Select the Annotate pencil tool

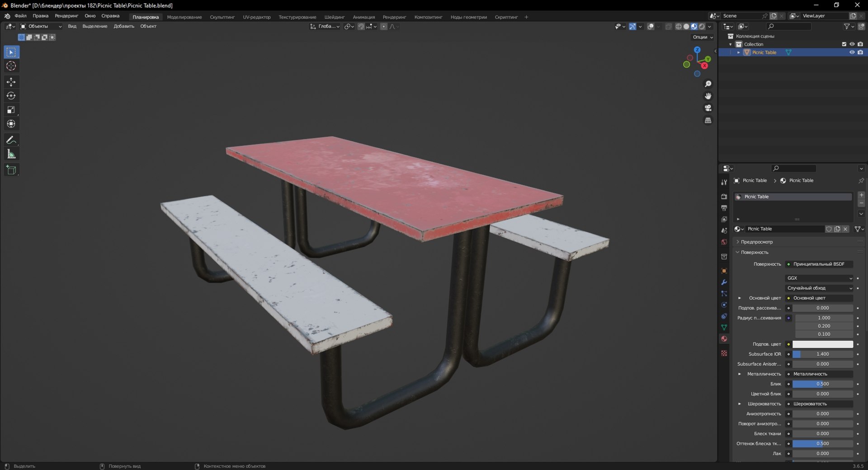pos(11,140)
